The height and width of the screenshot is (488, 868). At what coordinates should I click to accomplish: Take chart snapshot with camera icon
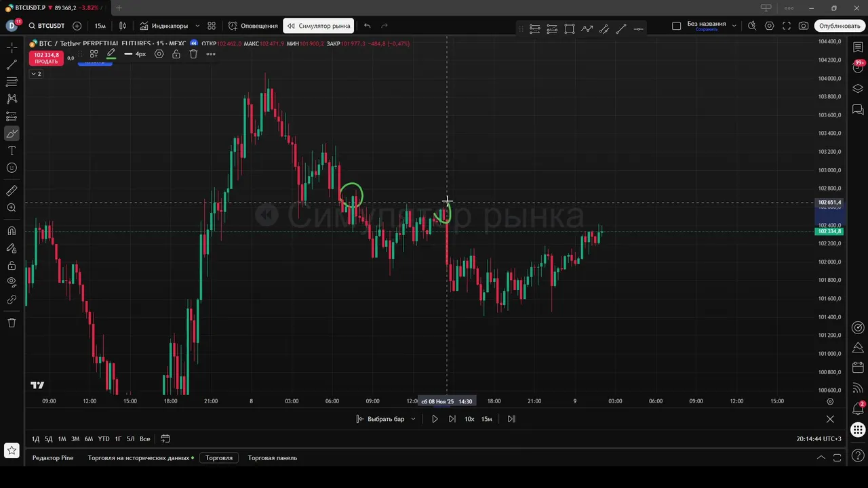click(x=804, y=26)
